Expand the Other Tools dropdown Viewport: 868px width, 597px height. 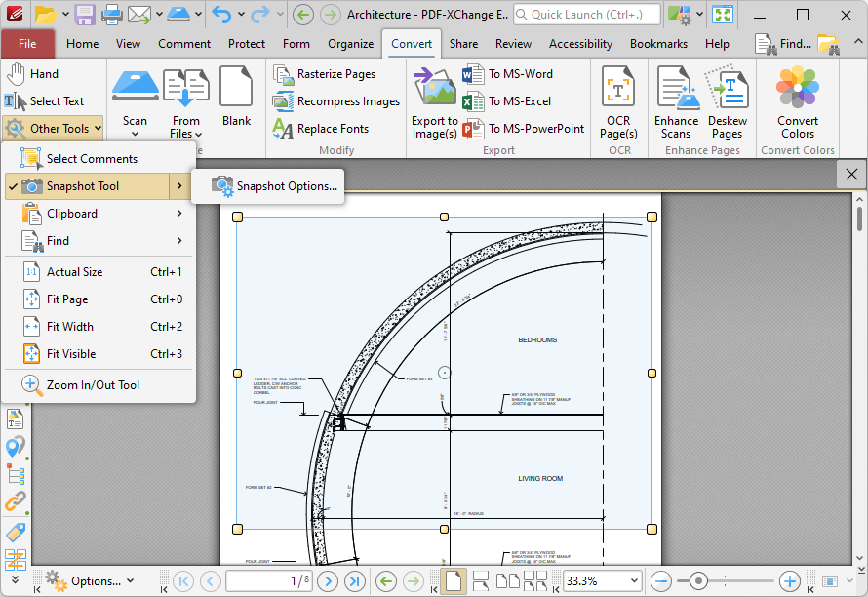53,129
